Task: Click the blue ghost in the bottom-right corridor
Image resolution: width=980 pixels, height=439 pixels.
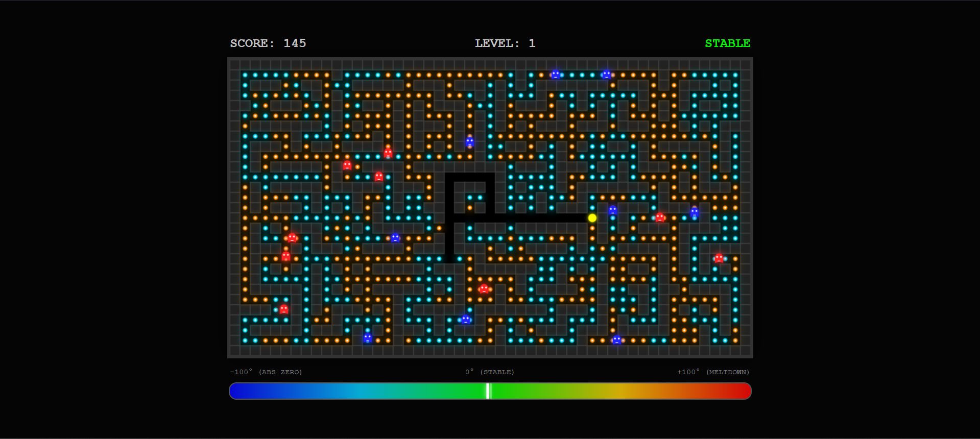Action: point(617,340)
